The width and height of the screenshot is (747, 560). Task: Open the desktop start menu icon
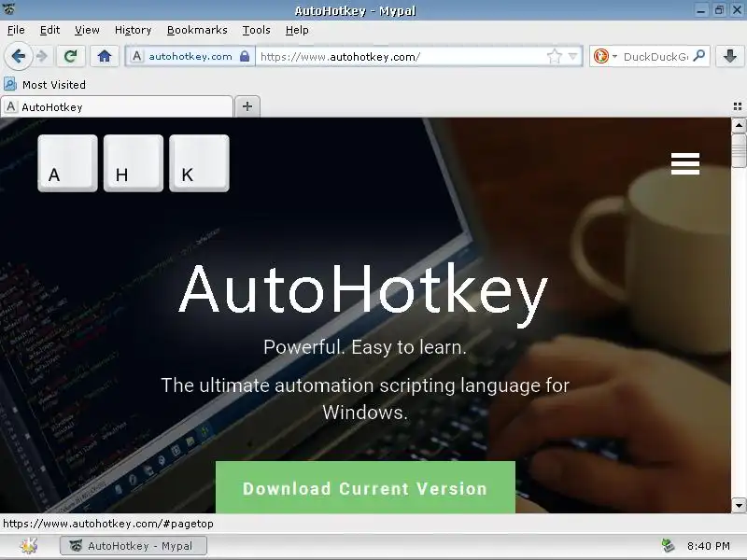pos(29,546)
